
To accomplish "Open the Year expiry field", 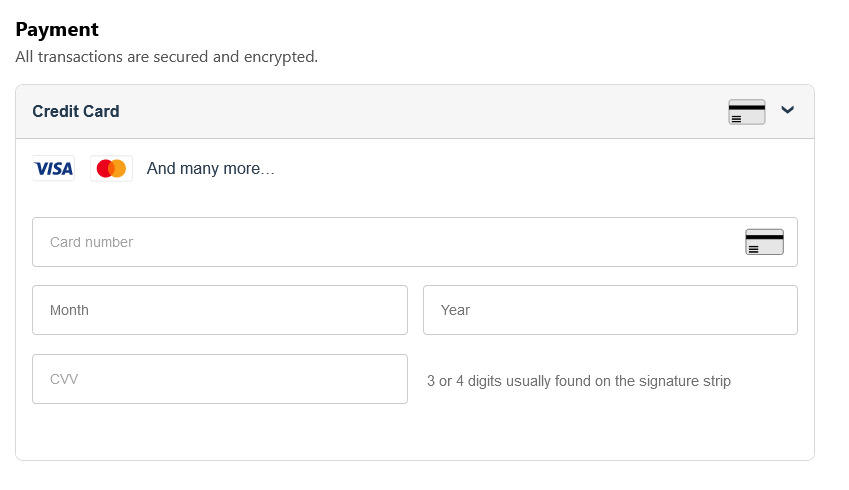I will pos(610,310).
